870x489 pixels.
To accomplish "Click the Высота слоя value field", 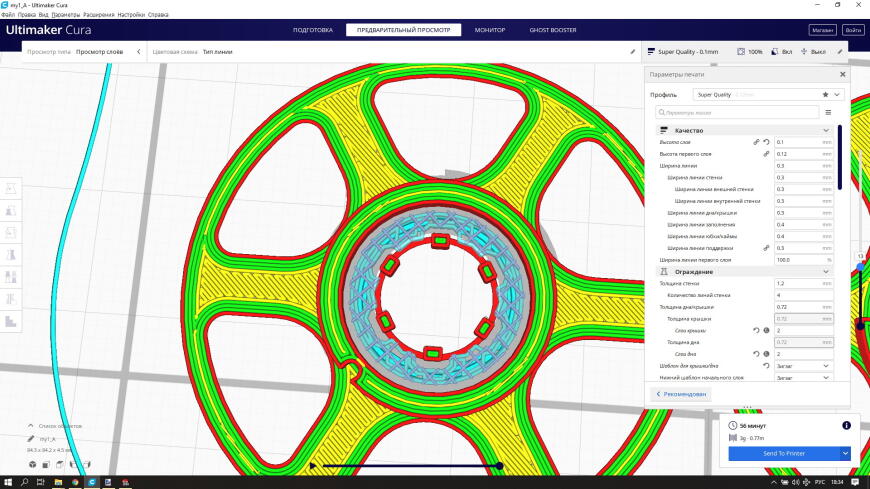I will pos(803,142).
